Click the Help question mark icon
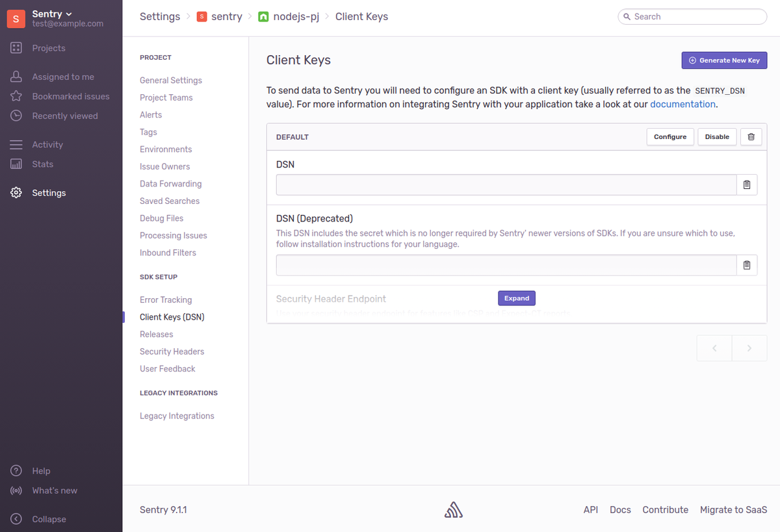The image size is (780, 532). [16, 471]
